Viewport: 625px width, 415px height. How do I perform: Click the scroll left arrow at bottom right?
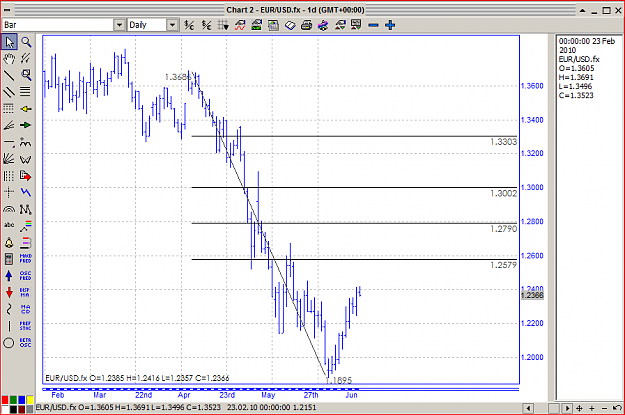(x=528, y=408)
